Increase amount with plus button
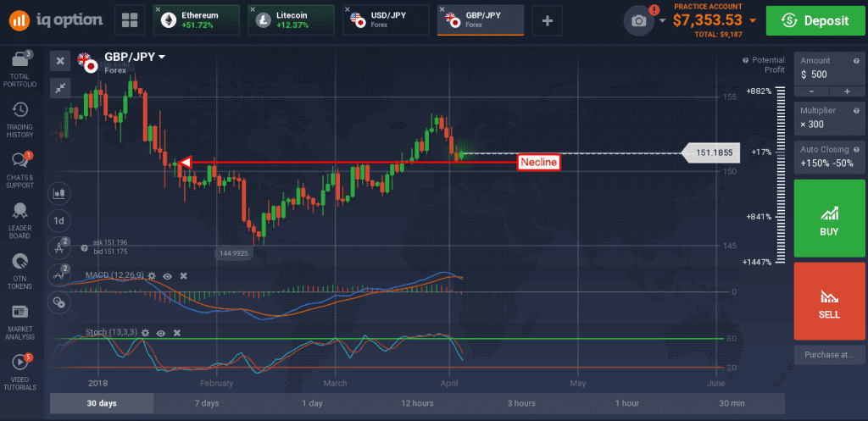This screenshot has height=421, width=868. 847,91
